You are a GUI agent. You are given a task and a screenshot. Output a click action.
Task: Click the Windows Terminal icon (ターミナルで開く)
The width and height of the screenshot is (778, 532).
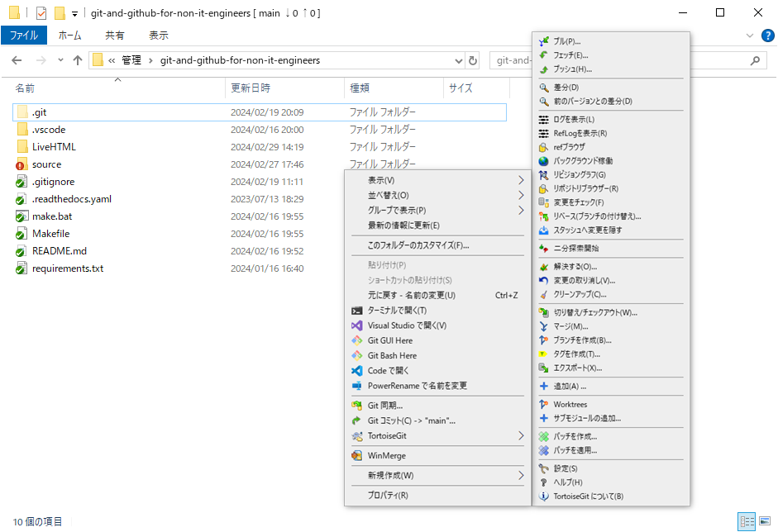coord(356,311)
